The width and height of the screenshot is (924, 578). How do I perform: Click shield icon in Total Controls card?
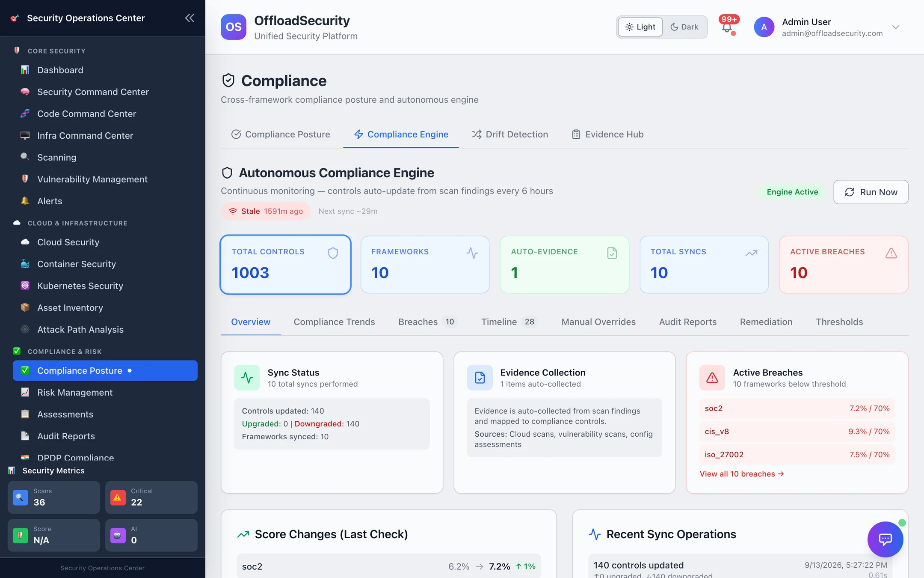(333, 253)
